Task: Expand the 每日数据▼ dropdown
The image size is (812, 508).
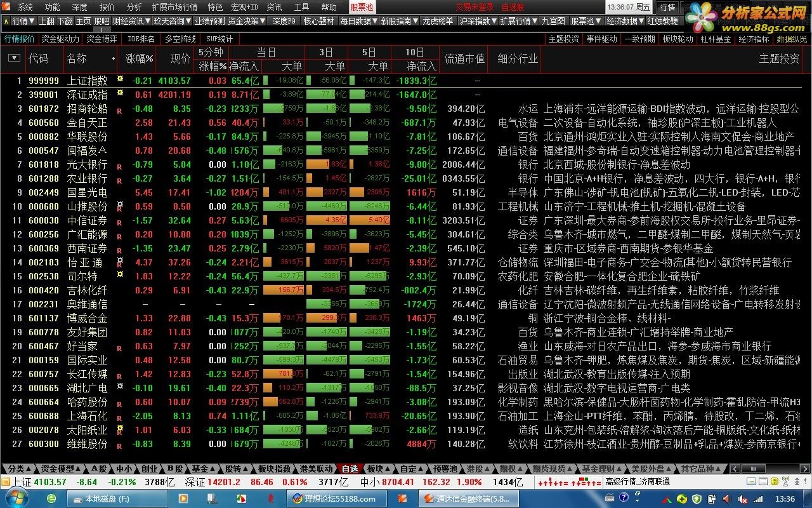Action: (358, 21)
